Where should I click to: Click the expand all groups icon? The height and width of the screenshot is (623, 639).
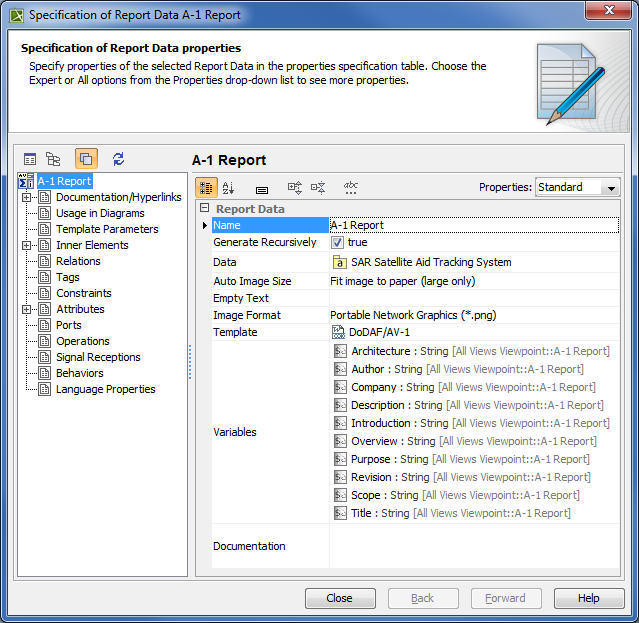pyautogui.click(x=295, y=188)
